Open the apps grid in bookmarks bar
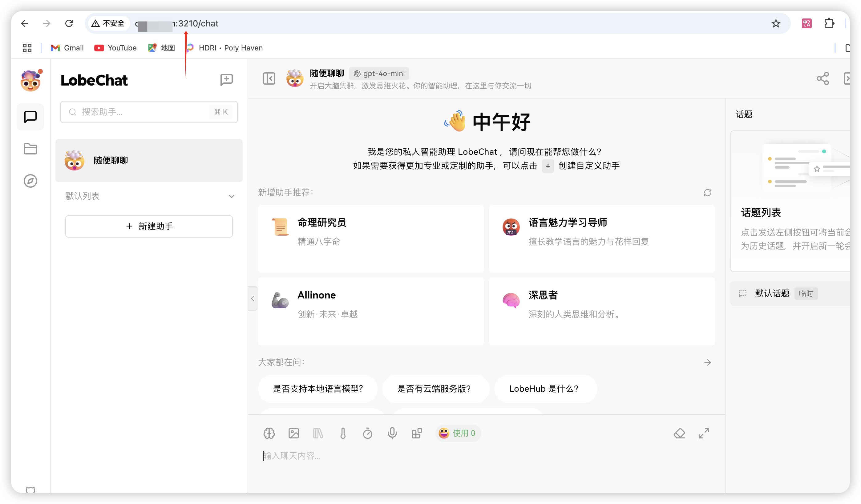This screenshot has width=861, height=504. 27,48
